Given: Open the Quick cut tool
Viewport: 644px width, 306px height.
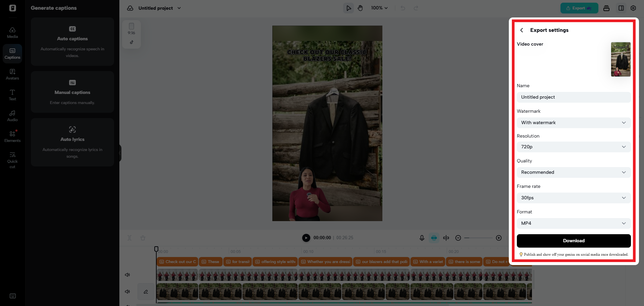Looking at the screenshot, I should tap(12, 160).
